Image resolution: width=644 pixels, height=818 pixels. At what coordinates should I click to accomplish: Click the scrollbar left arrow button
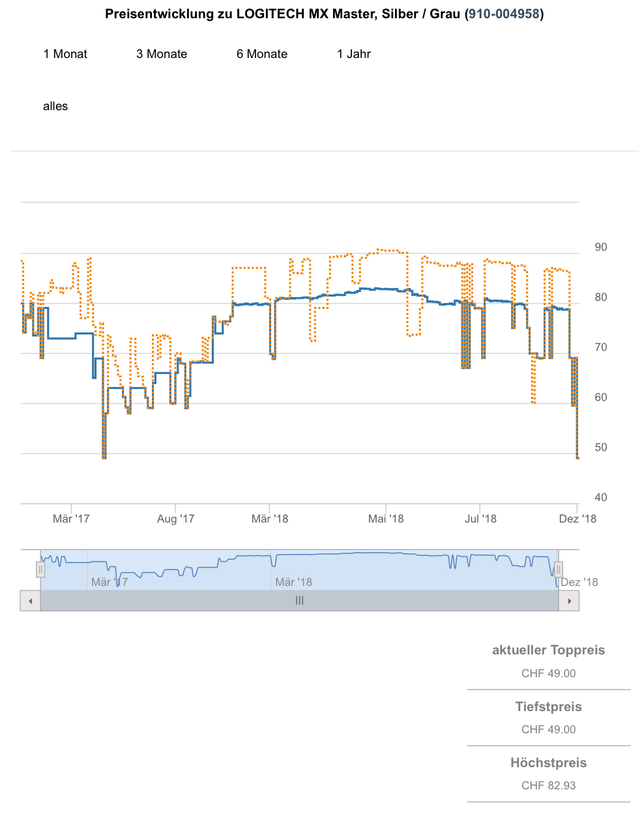(x=30, y=601)
